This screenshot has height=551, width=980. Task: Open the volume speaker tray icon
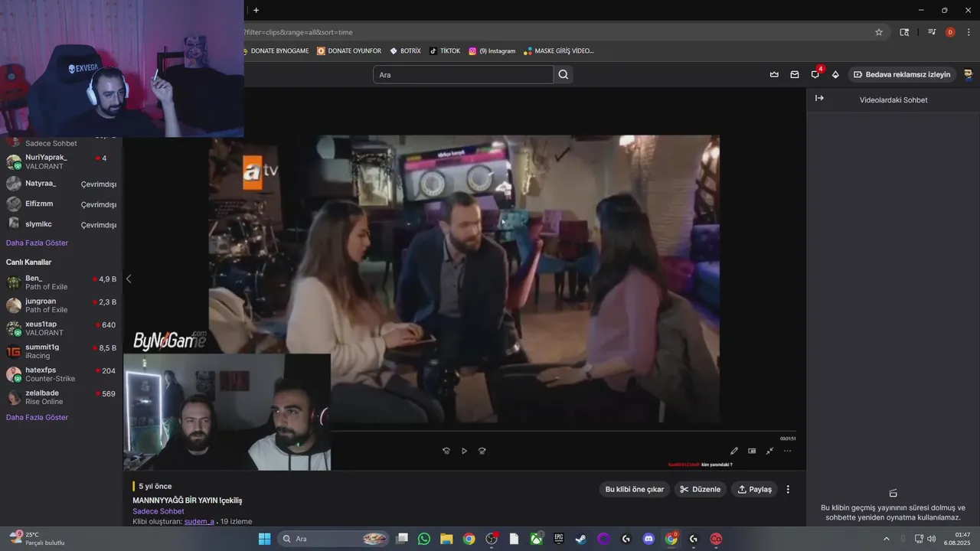coord(931,539)
